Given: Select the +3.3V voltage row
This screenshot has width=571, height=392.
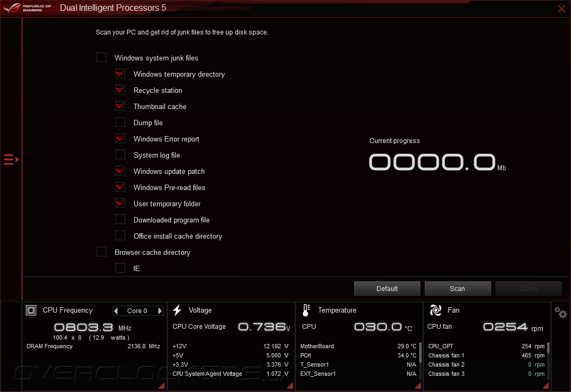Looking at the screenshot, I should (x=230, y=364).
